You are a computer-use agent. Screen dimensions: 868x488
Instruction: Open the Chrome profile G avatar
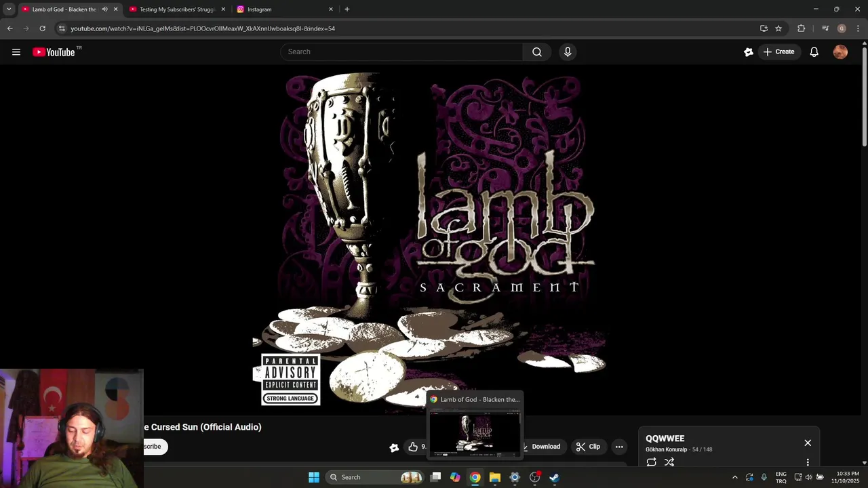[x=842, y=28]
